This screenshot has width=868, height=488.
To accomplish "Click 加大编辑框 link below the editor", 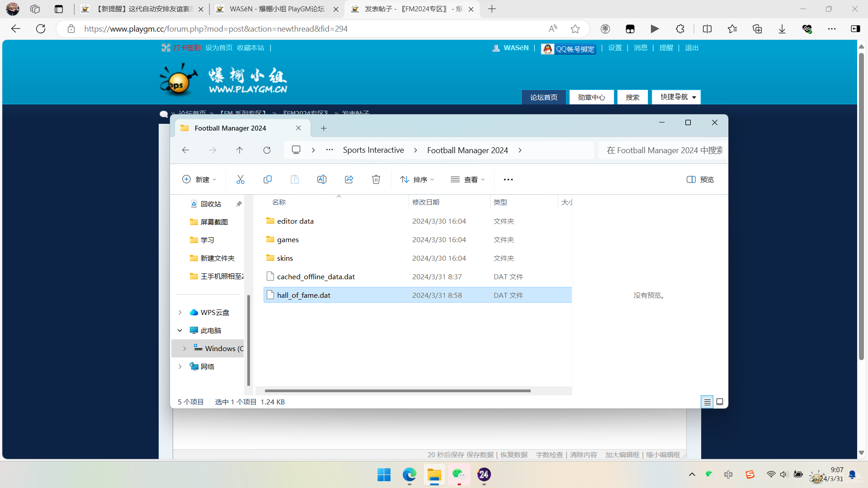I will (x=623, y=455).
